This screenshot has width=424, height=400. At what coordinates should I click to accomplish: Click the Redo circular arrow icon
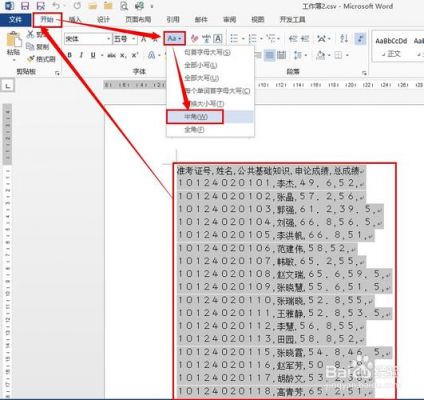[77, 6]
